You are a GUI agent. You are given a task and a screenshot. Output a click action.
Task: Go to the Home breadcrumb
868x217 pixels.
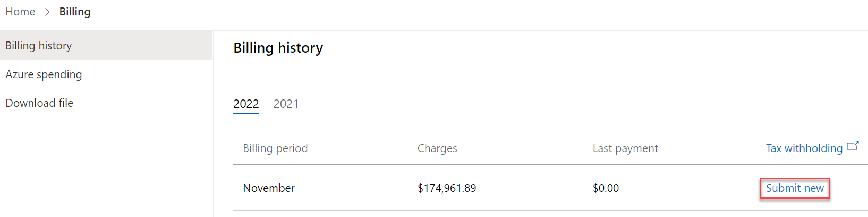(20, 12)
